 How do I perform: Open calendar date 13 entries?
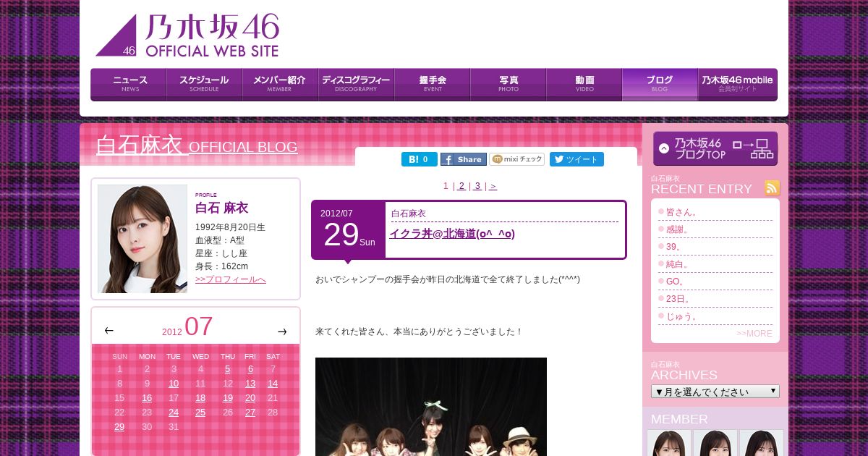click(250, 384)
